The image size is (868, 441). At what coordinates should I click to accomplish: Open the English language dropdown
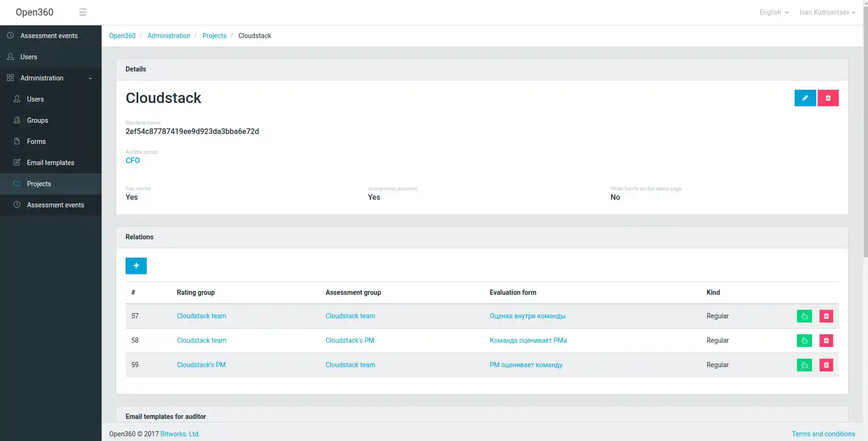(x=773, y=12)
